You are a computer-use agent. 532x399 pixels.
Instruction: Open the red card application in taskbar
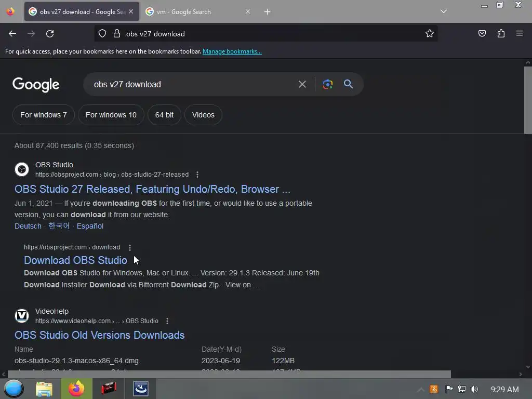coord(109,389)
